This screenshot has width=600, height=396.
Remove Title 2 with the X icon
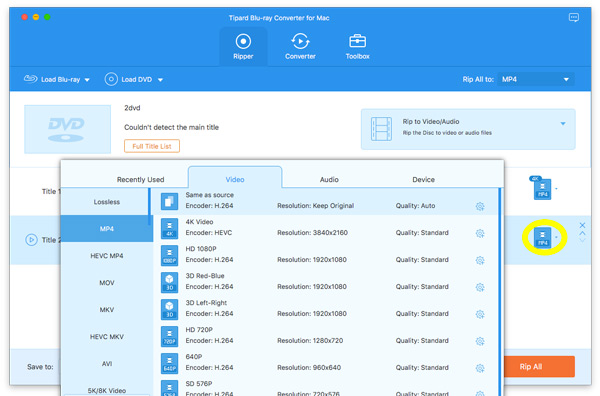click(582, 225)
